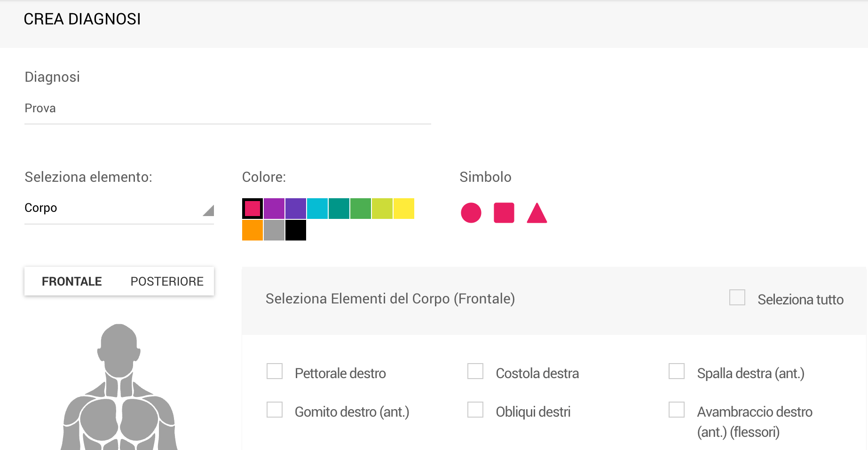
Task: Select the orange color swatch
Action: click(x=253, y=230)
